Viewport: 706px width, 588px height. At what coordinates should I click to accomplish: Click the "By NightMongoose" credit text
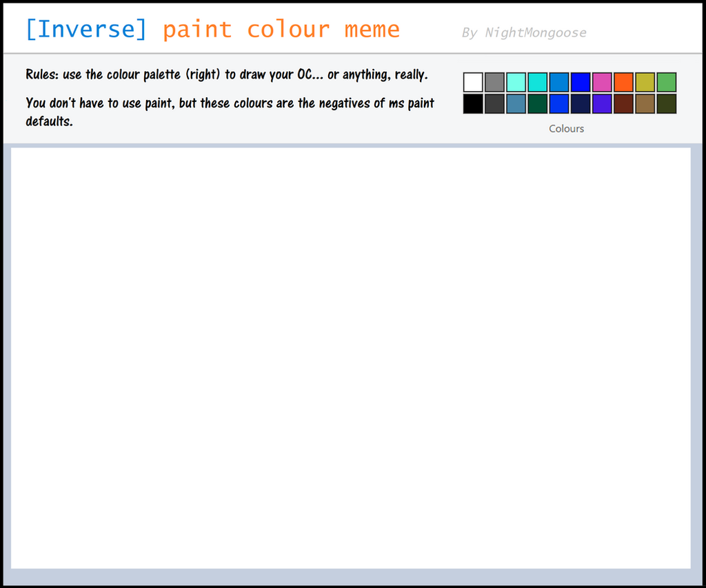tap(524, 32)
